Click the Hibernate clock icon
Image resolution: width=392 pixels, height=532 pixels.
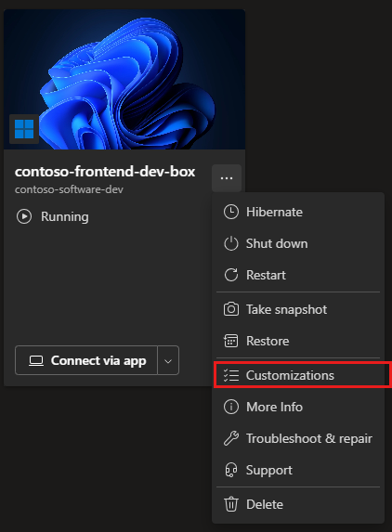pyautogui.click(x=230, y=212)
